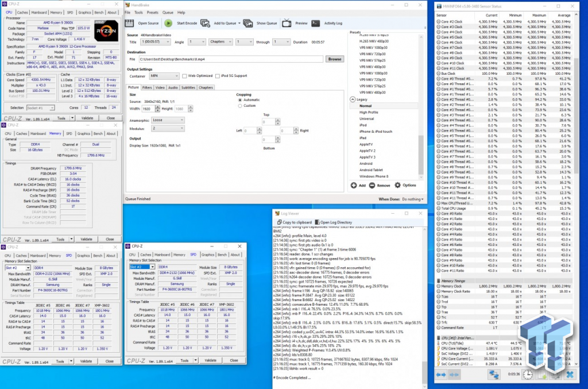Click the HWiNFO clock reset icon
Screen dimensions: 588x389
[x=527, y=374]
